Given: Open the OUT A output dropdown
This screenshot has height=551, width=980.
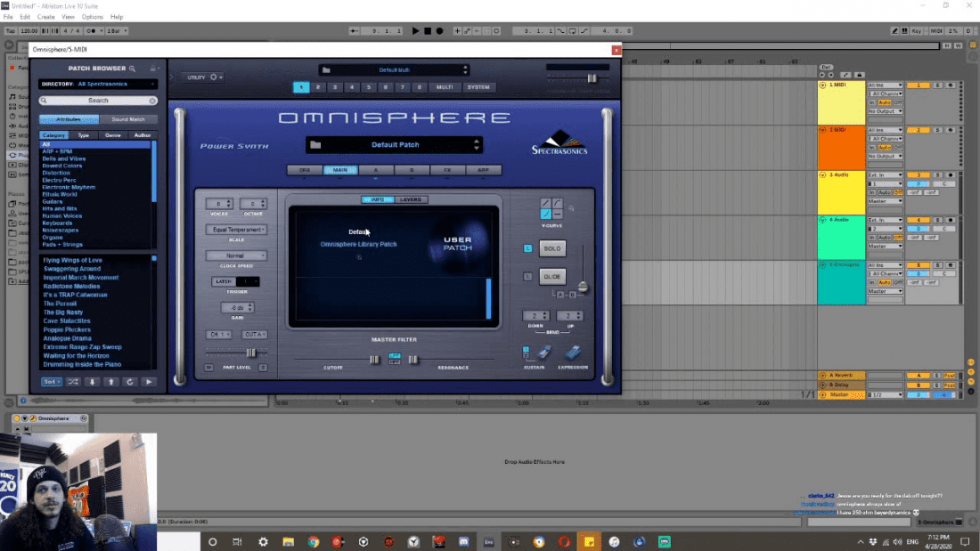Looking at the screenshot, I should [x=254, y=335].
